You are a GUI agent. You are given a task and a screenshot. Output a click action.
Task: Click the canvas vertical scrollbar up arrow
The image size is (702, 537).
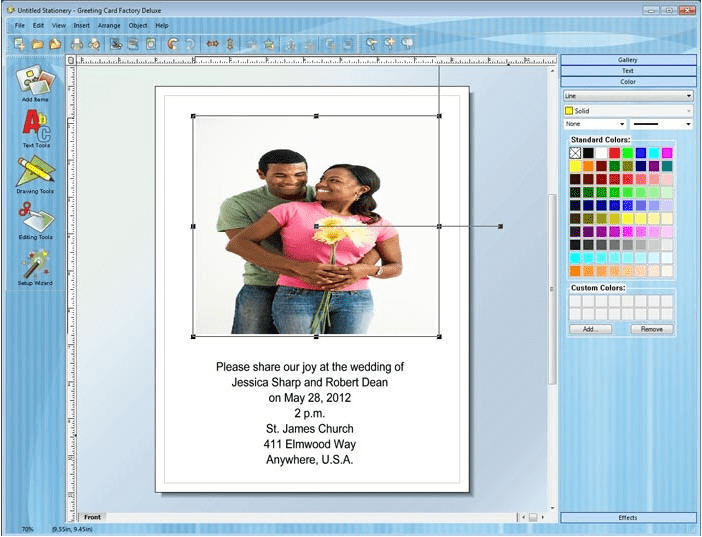coord(552,71)
